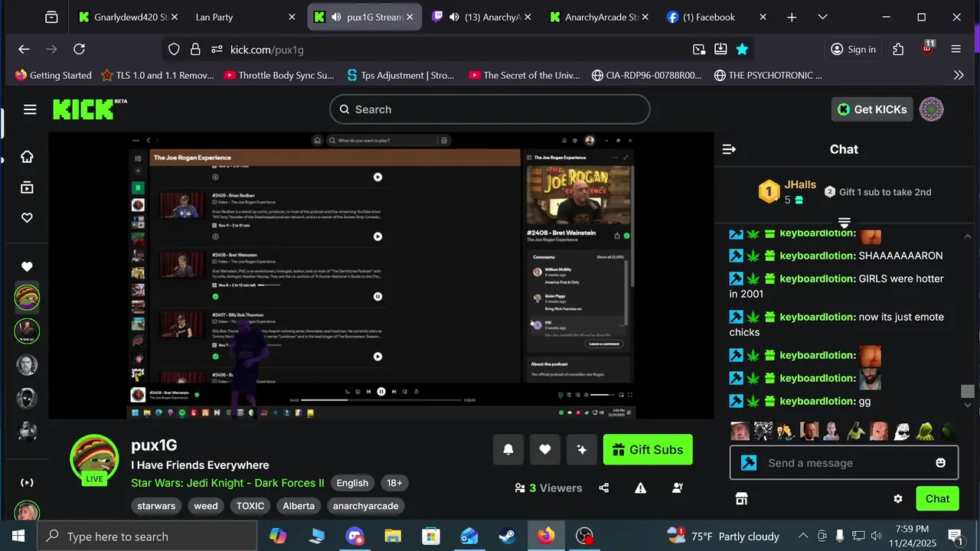This screenshot has height=551, width=980.
Task: Select the Alberta tag
Action: coord(299,506)
